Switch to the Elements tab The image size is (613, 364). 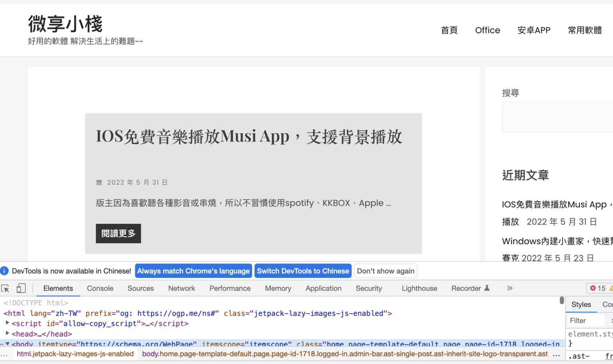(58, 288)
